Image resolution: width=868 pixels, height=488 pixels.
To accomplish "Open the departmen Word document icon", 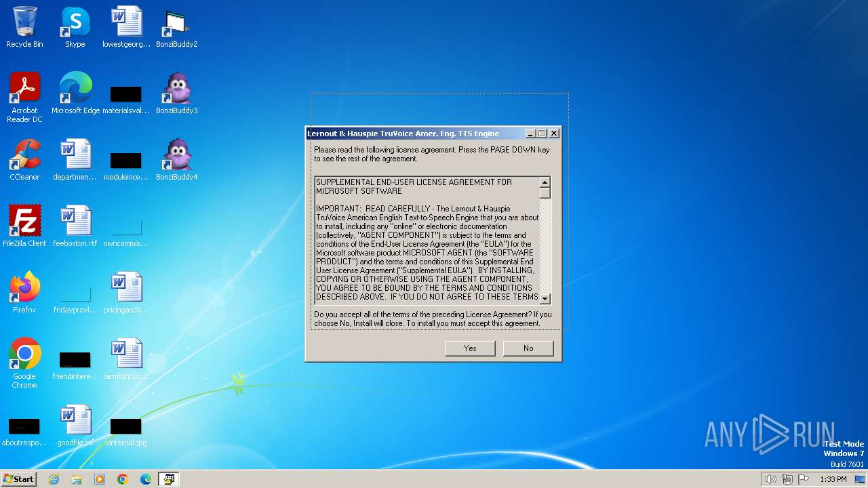I will 75,160.
